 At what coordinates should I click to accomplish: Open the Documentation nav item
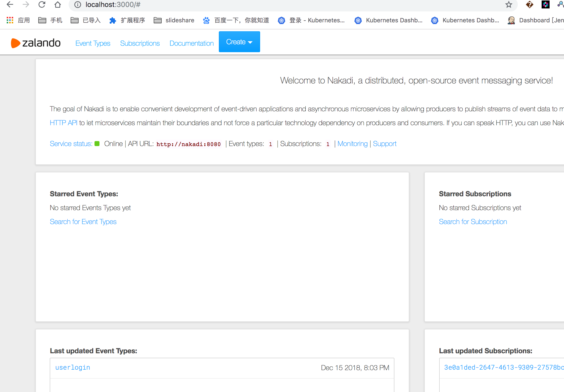pos(191,43)
